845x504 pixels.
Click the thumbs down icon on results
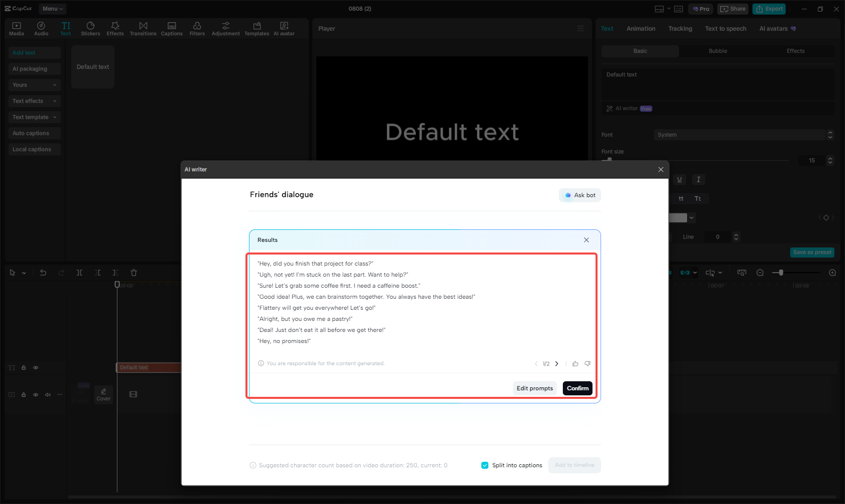tap(587, 364)
